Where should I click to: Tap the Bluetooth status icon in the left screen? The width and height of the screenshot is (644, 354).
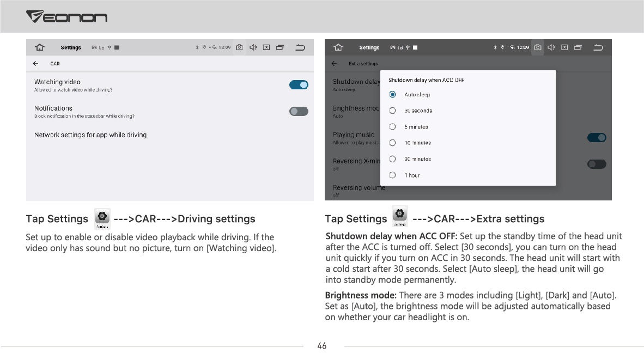click(x=197, y=47)
